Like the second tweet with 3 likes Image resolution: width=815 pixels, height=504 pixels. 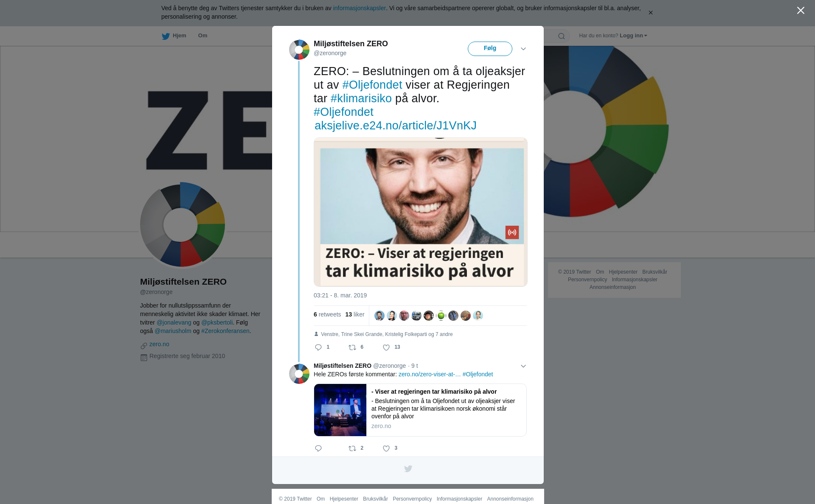[386, 448]
